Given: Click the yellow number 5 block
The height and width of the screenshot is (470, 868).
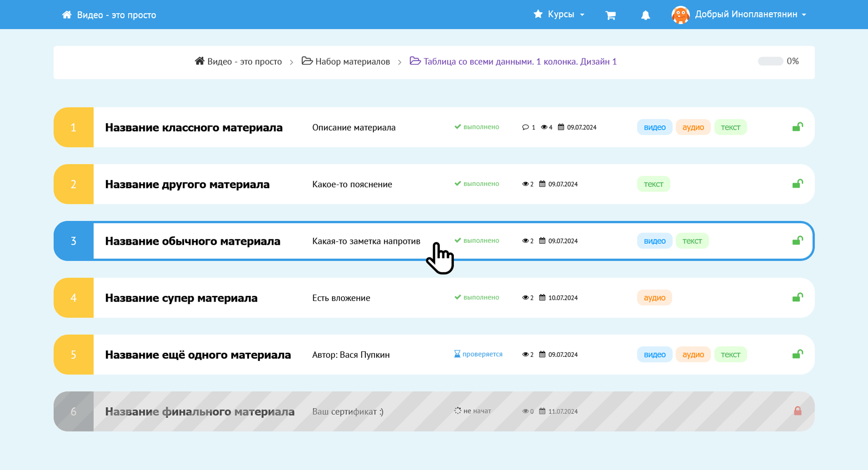Looking at the screenshot, I should tap(74, 355).
